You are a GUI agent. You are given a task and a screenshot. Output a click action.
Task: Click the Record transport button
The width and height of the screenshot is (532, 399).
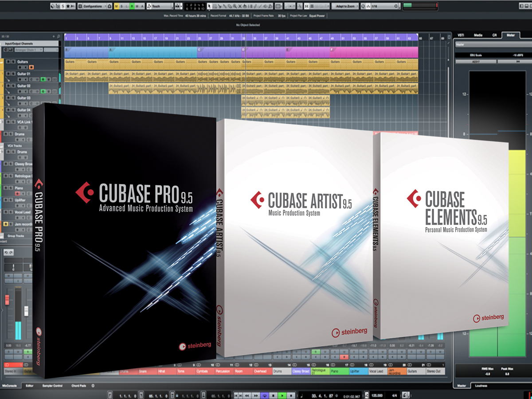coord(291,395)
